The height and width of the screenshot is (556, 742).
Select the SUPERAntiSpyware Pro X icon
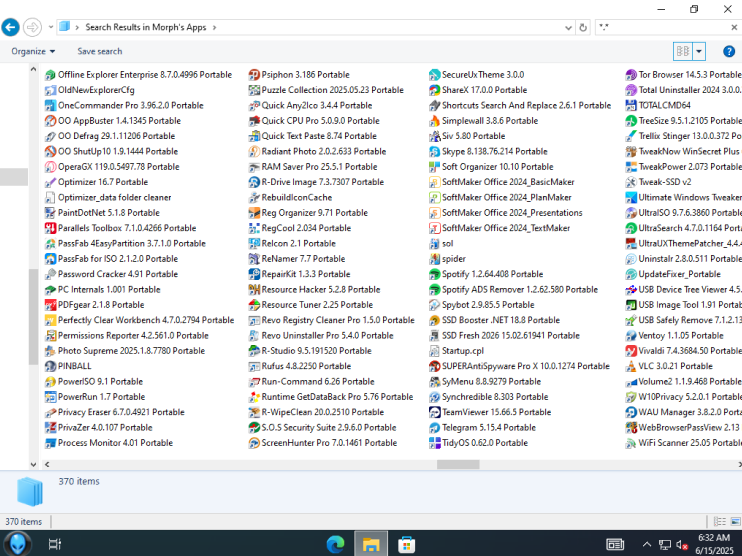coord(434,366)
